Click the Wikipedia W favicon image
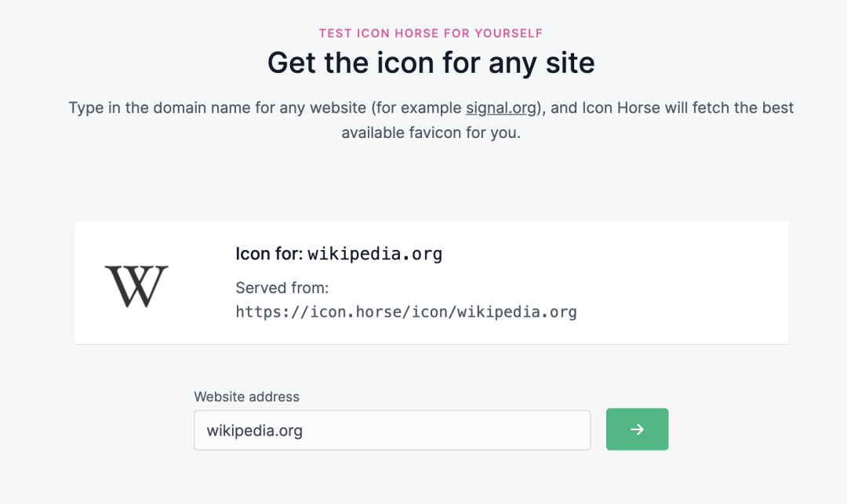The image size is (847, 504). (136, 286)
